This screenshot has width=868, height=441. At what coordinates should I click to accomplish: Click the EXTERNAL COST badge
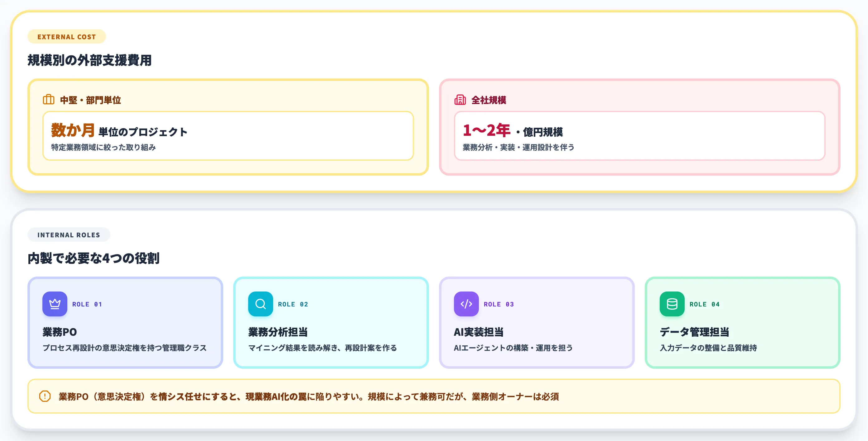coord(67,37)
